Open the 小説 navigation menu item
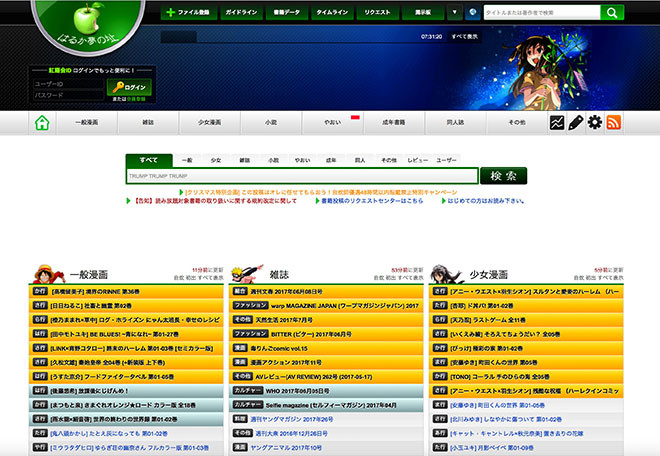Image resolution: width=660 pixels, height=456 pixels. pyautogui.click(x=271, y=123)
